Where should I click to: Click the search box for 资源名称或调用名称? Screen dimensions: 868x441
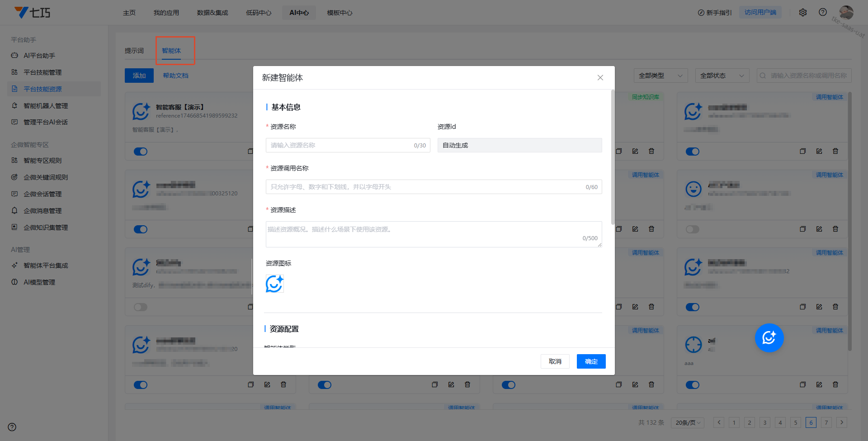804,76
